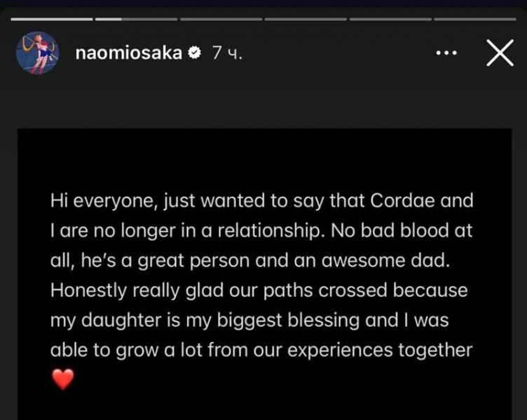Click the "7 ч." story timestamp
Screen dimensions: 527x420
pos(227,52)
